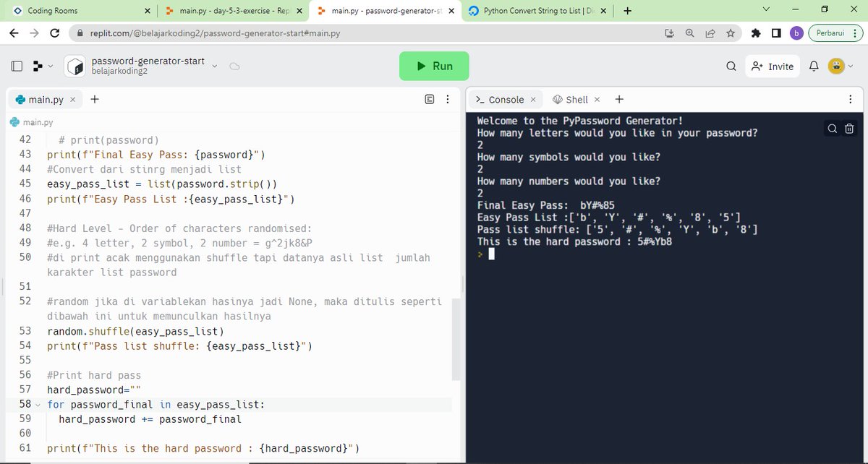868x464 pixels.
Task: Open the editor pane three-dot menu
Action: pyautogui.click(x=447, y=99)
